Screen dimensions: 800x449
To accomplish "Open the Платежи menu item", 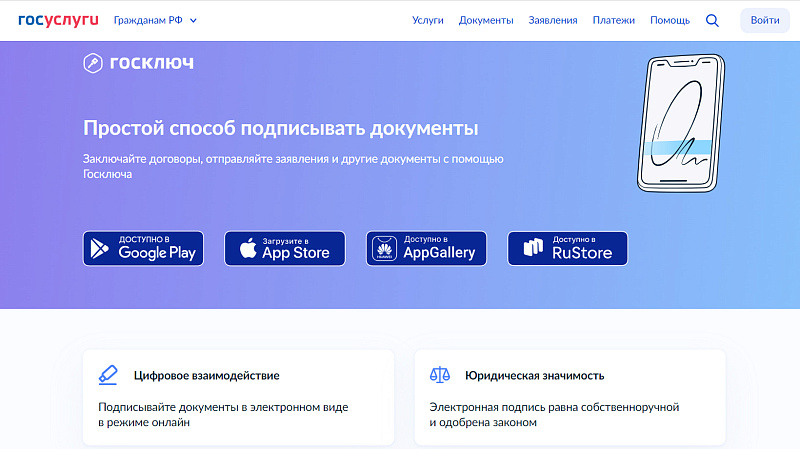I will point(613,20).
